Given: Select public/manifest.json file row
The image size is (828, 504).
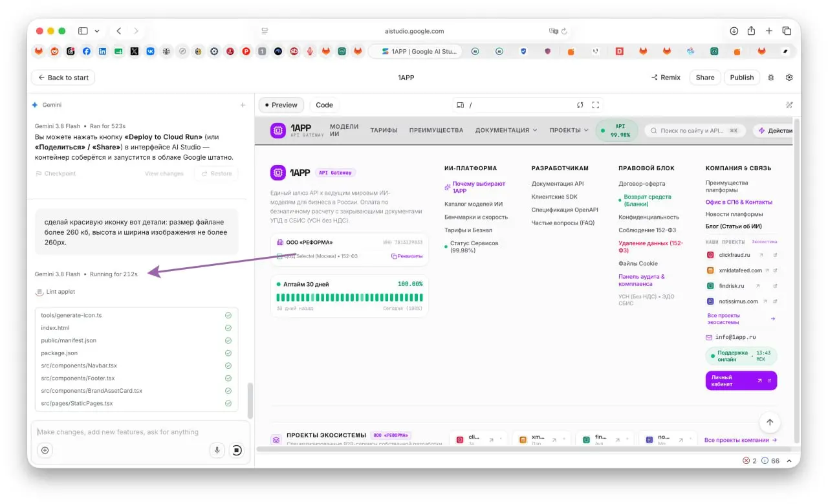Looking at the screenshot, I should click(136, 340).
